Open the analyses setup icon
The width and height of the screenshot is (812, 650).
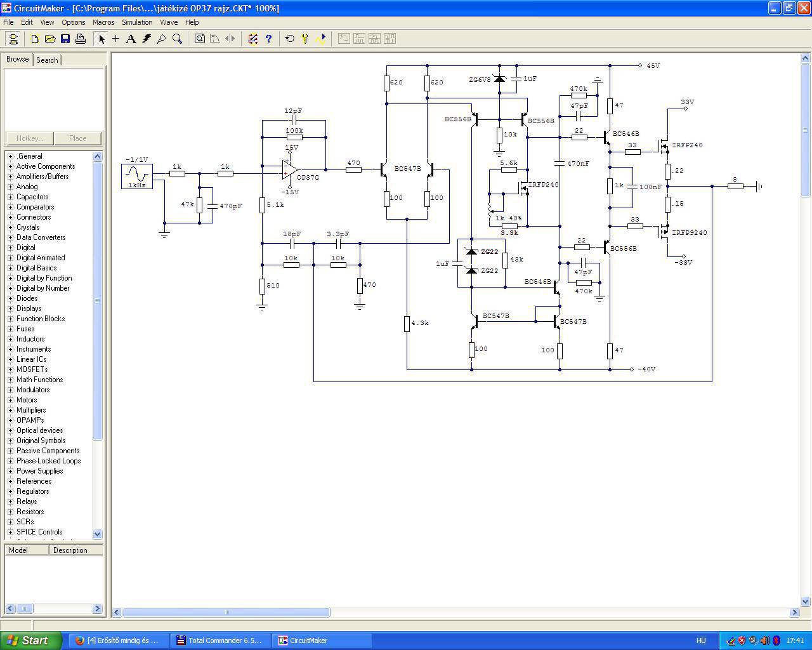(253, 39)
